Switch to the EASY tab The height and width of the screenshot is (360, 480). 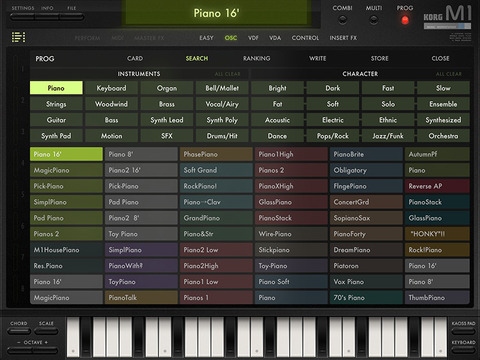206,38
